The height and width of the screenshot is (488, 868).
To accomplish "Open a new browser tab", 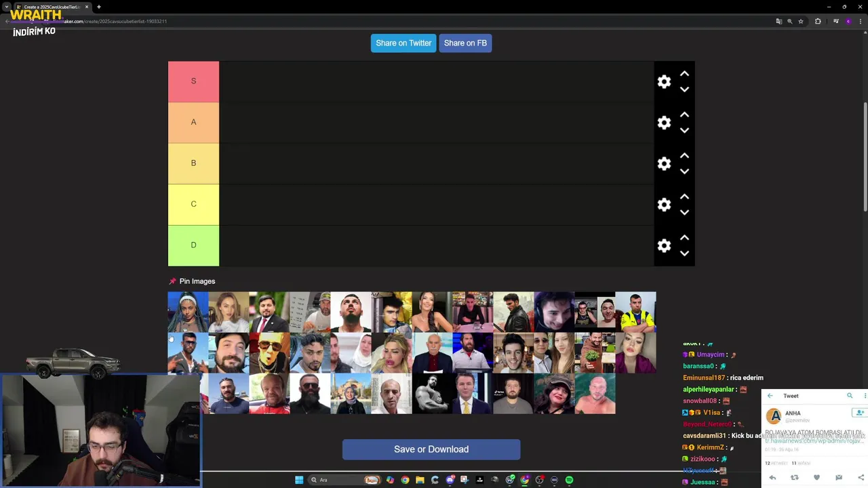I will pos(99,7).
